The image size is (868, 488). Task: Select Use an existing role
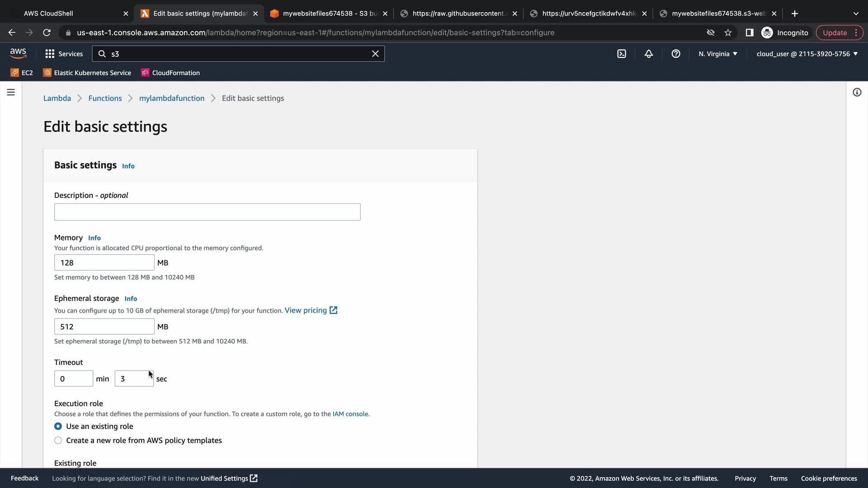pos(58,426)
